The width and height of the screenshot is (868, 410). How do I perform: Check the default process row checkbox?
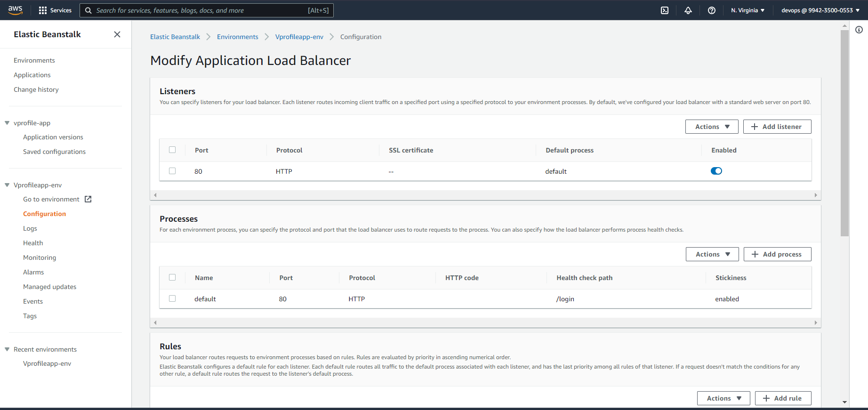point(172,298)
